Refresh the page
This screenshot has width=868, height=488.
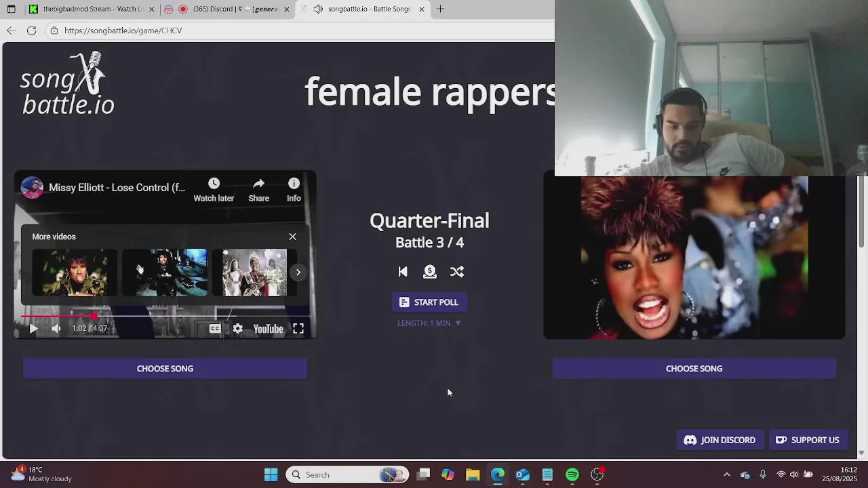pos(31,30)
